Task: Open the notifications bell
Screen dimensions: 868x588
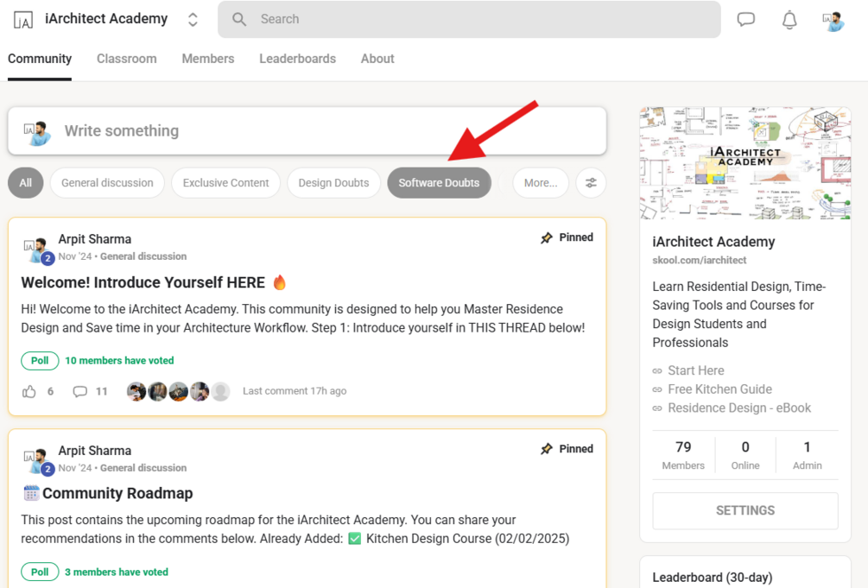Action: click(789, 20)
